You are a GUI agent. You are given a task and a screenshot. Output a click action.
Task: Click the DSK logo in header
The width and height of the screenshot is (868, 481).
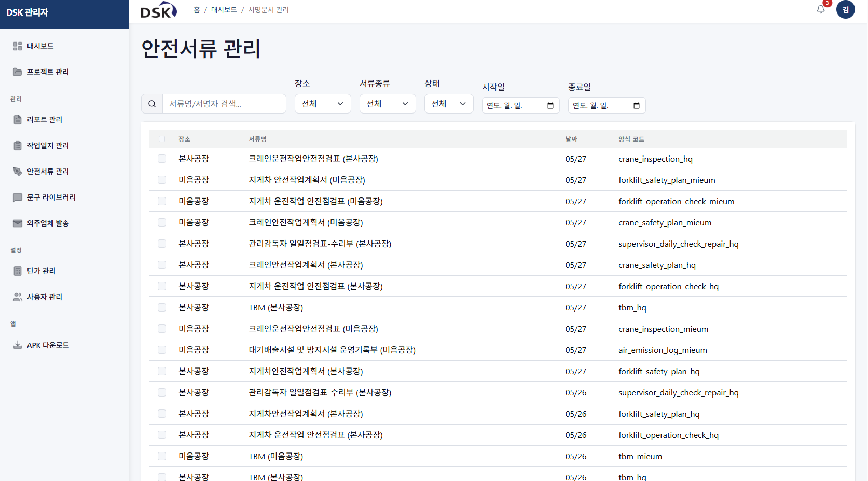pos(159,10)
